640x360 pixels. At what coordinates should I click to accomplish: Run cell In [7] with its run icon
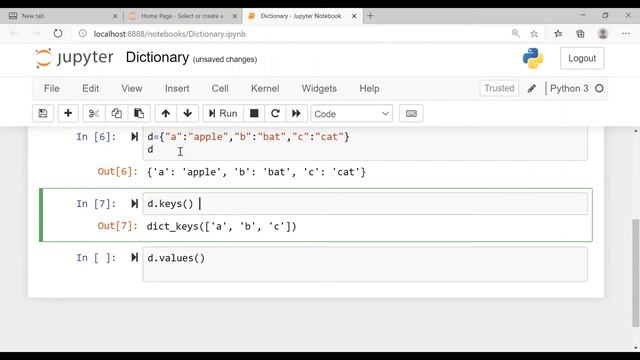[134, 203]
